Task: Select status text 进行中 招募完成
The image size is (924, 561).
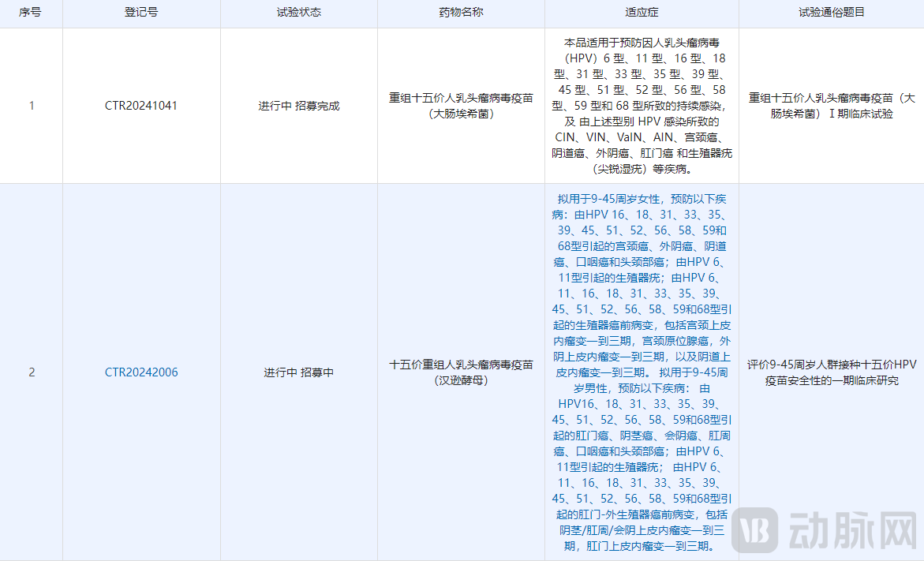Action: [x=298, y=106]
